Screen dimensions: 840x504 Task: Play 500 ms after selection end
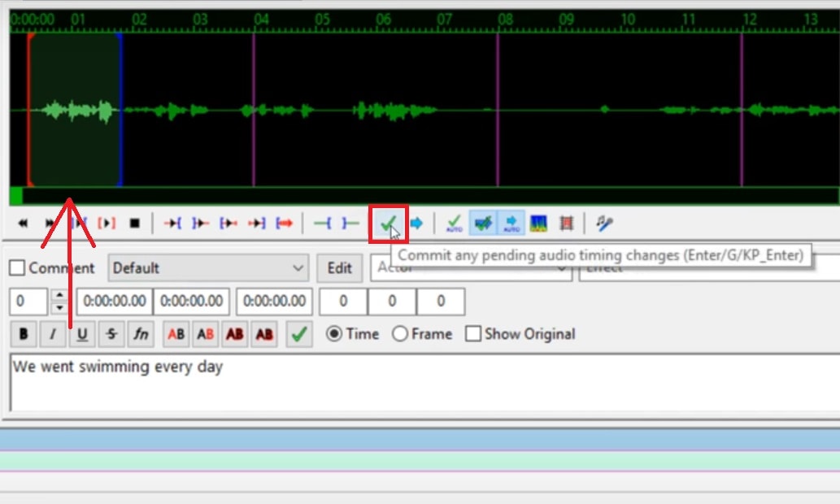[200, 223]
